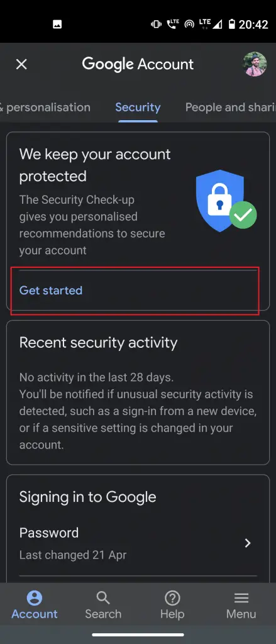Tap the battery icon in status bar

232,25
